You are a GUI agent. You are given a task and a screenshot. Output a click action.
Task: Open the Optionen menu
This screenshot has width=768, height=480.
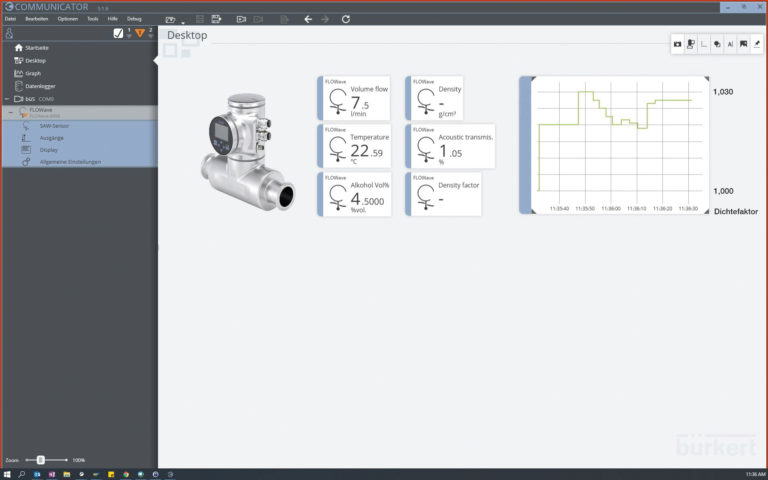[67, 18]
